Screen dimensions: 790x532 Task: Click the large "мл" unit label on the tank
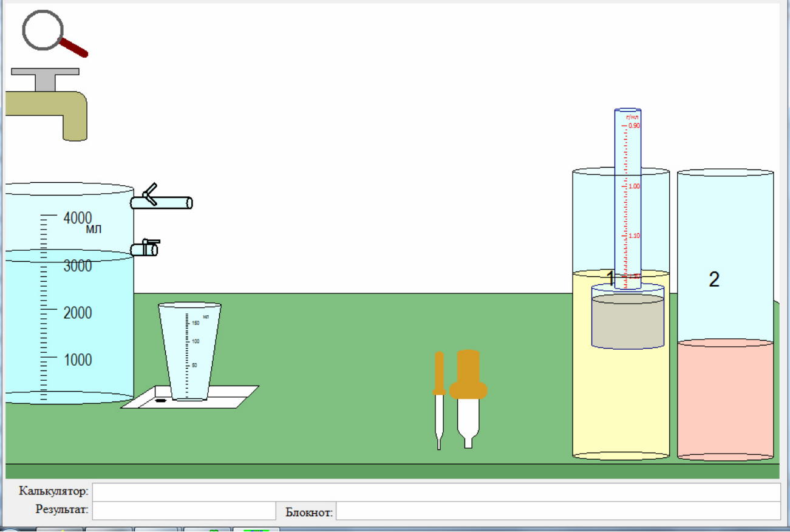(x=94, y=229)
